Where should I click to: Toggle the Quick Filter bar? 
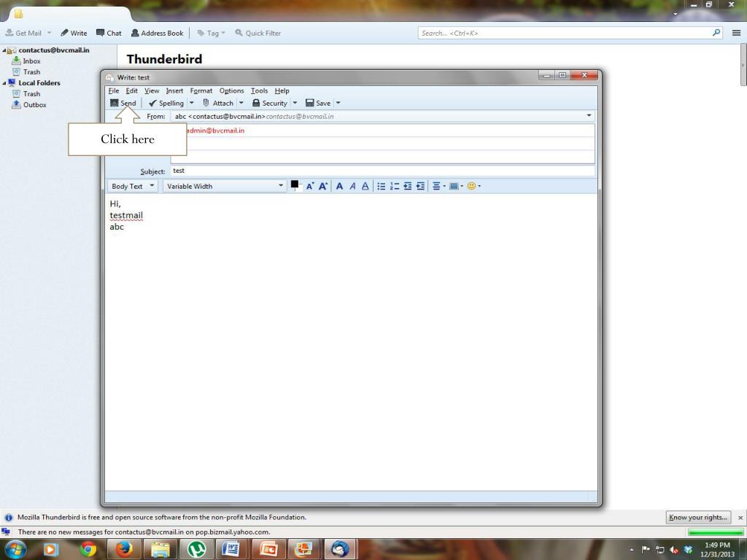coord(258,33)
